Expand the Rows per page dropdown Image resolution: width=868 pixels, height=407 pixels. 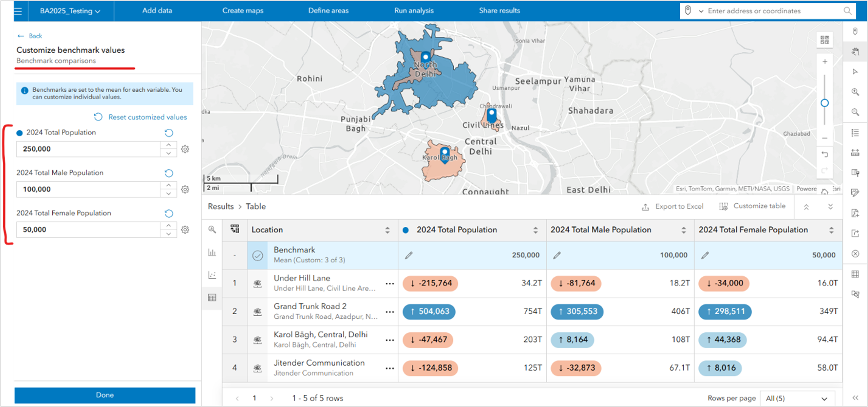797,398
